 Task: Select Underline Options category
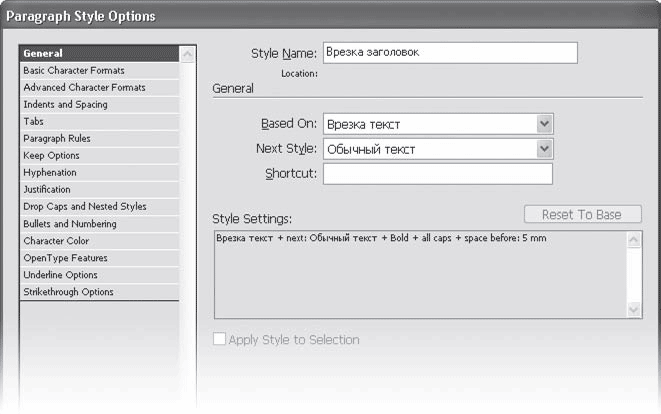60,275
